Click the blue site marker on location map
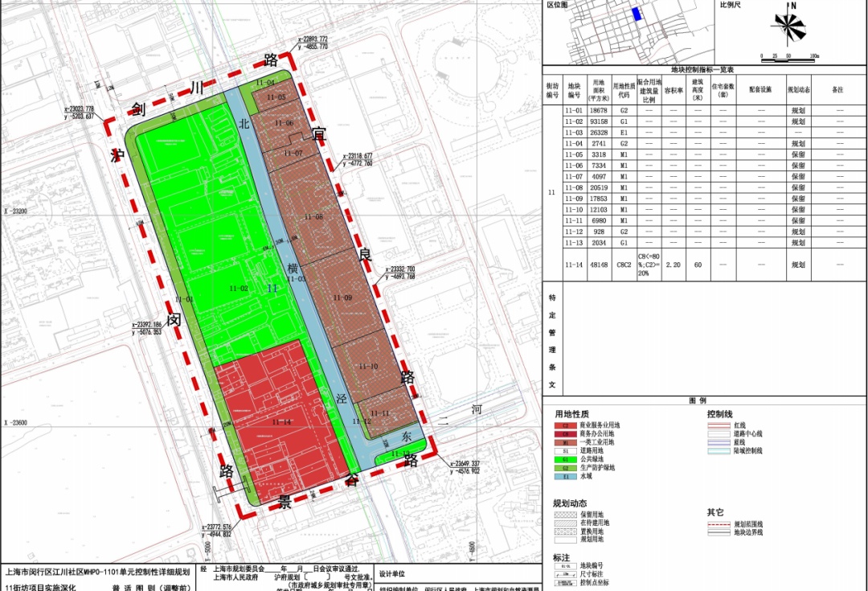868x591 pixels. [637, 14]
